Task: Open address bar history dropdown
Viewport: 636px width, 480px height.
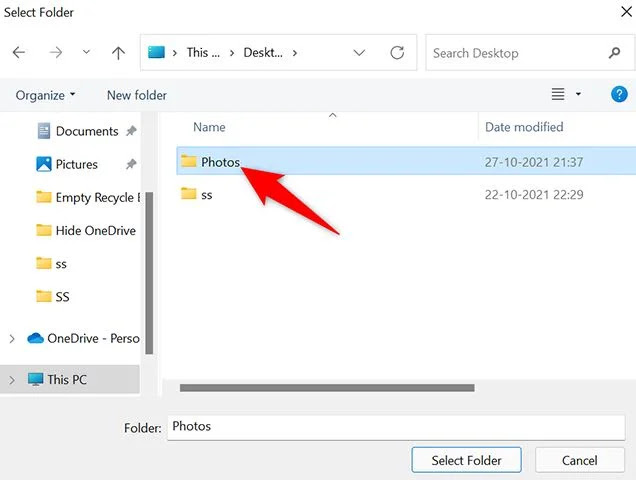Action: 359,53
